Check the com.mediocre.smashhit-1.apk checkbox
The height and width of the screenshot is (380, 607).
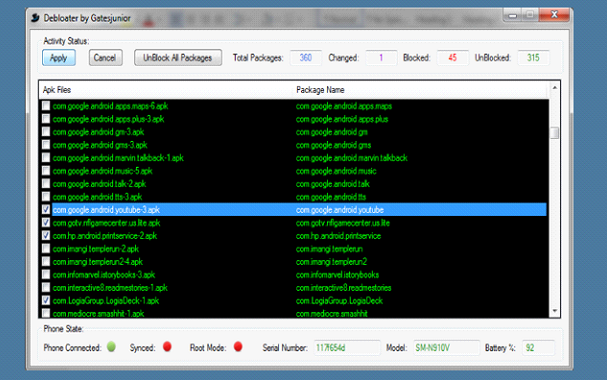[x=46, y=313]
